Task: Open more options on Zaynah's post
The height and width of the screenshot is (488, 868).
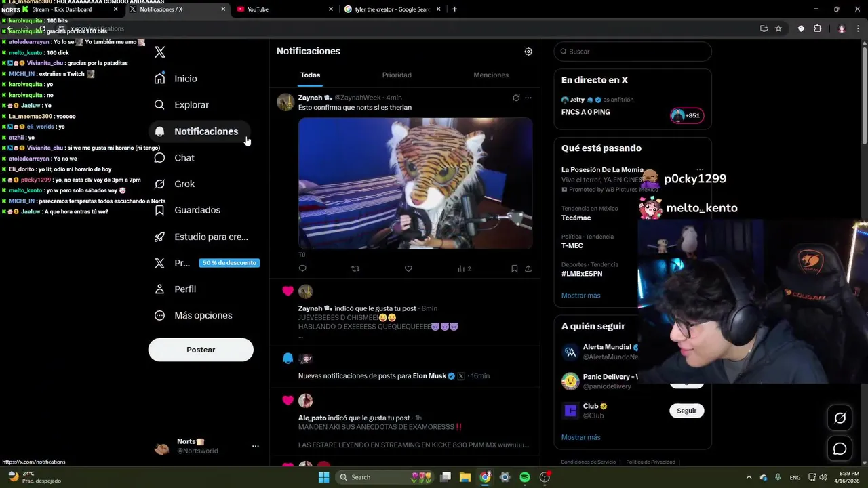Action: [528, 98]
